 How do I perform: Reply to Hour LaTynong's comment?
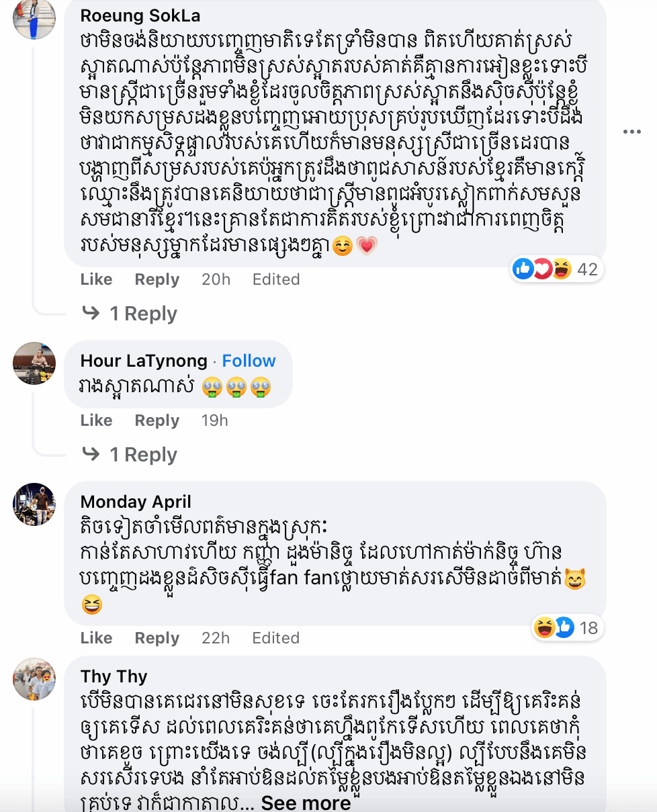157,420
